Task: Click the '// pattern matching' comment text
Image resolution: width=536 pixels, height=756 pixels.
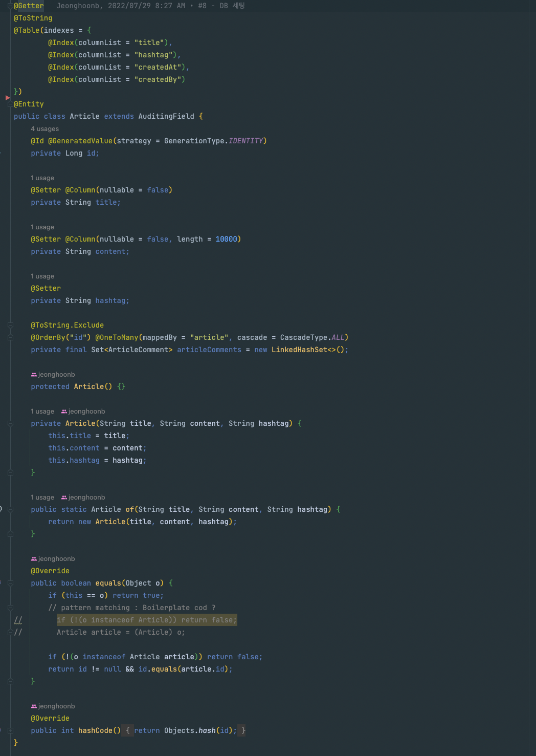Action: [132, 608]
